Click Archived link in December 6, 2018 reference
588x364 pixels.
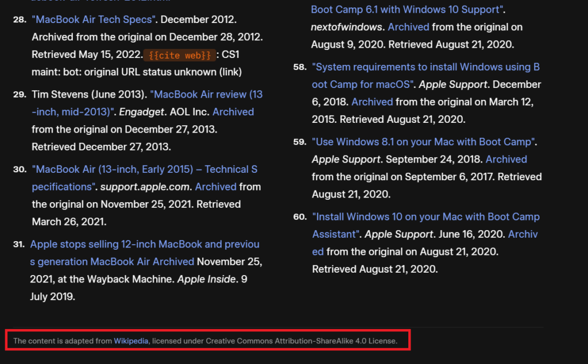click(372, 102)
